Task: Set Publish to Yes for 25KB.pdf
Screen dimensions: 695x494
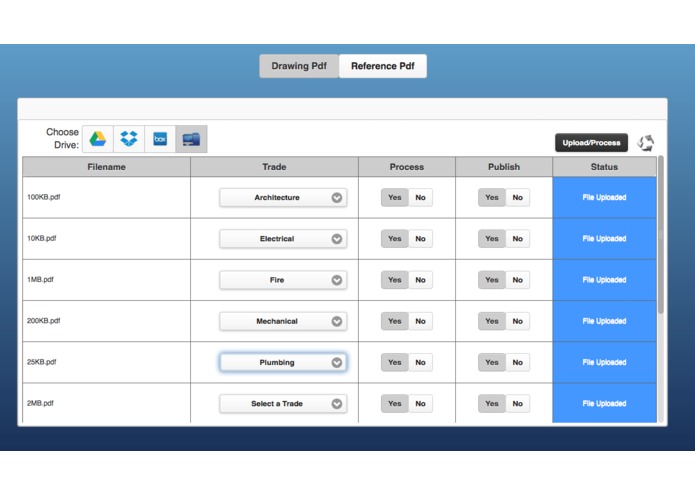Action: click(x=492, y=362)
